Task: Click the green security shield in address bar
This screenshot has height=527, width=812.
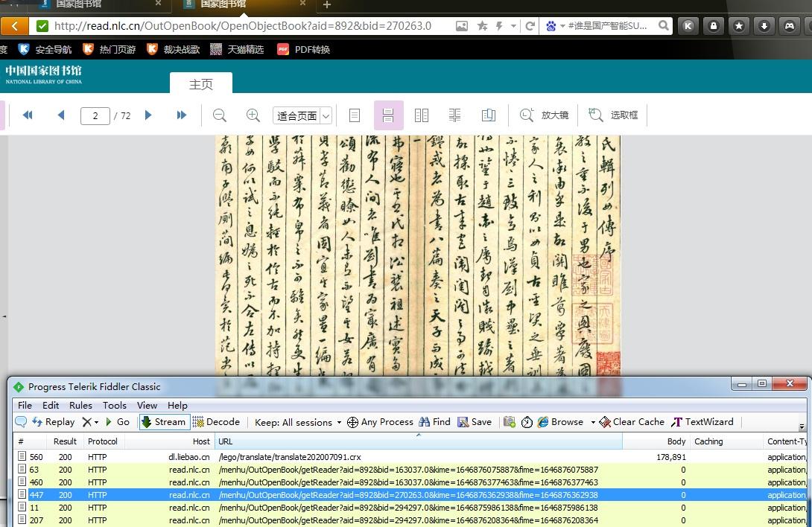Action: 42,26
